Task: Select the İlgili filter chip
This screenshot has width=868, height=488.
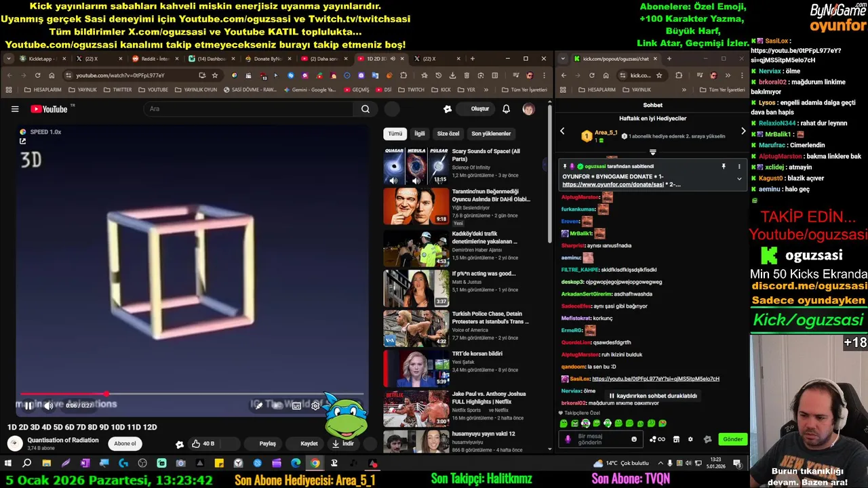Action: click(420, 134)
